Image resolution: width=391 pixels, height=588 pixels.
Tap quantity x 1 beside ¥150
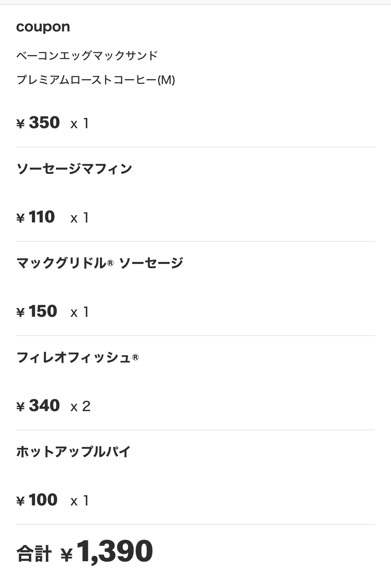point(80,312)
